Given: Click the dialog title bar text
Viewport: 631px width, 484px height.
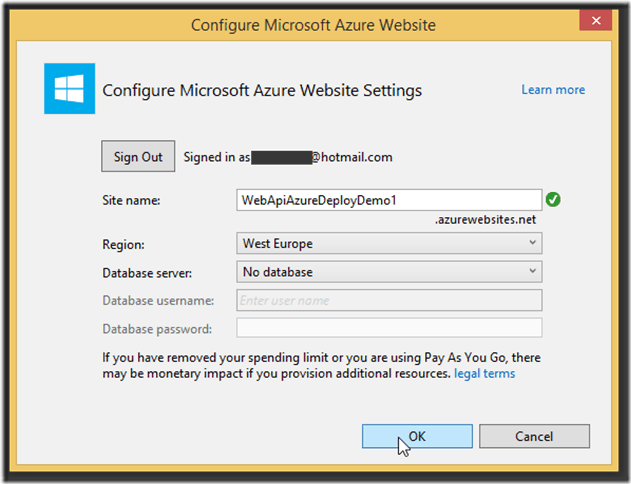Looking at the screenshot, I should coord(313,25).
